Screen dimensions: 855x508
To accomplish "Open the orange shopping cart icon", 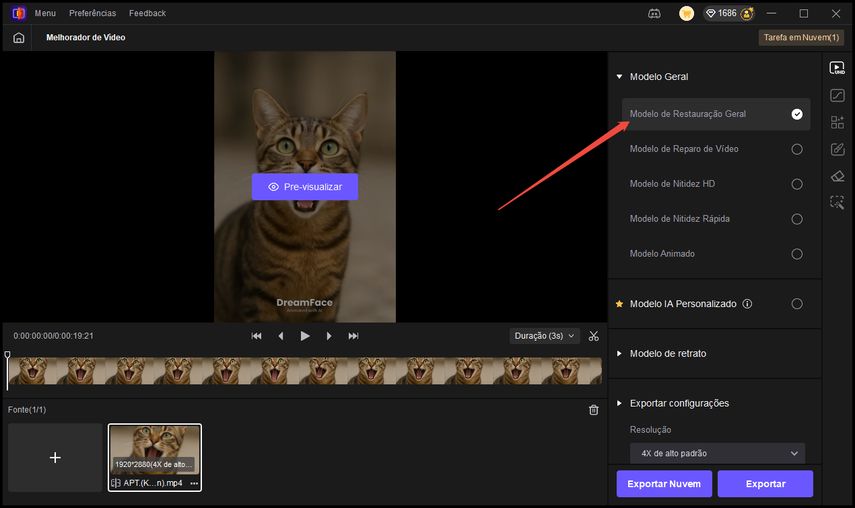I will (687, 13).
